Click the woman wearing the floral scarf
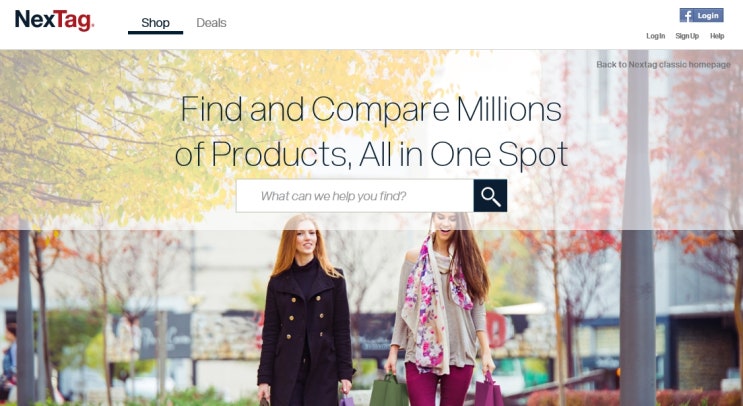Viewport: 743px width, 406px height. (438, 308)
